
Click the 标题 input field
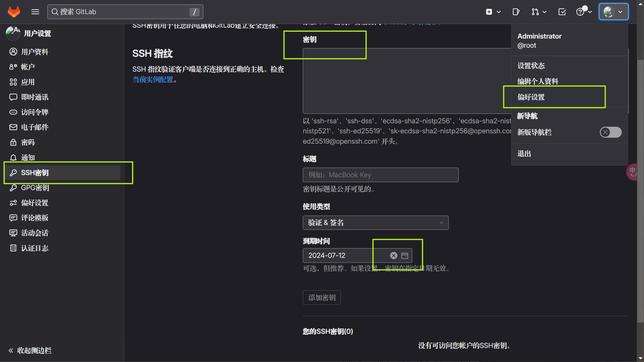[x=380, y=175]
